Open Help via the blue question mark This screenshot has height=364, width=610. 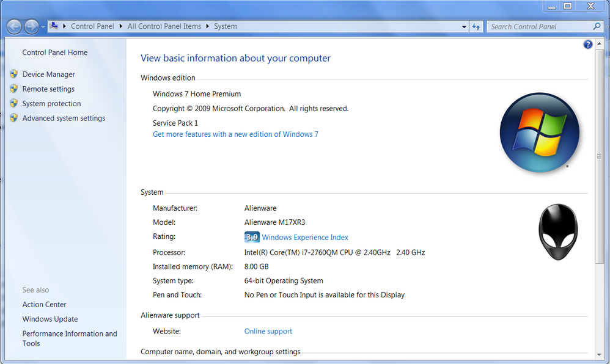588,45
